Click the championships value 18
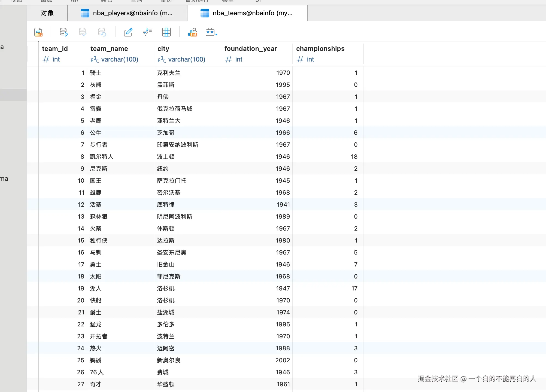 354,157
